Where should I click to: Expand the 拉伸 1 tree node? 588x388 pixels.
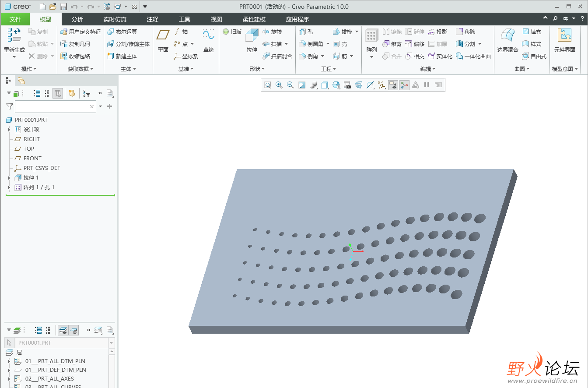[9, 178]
